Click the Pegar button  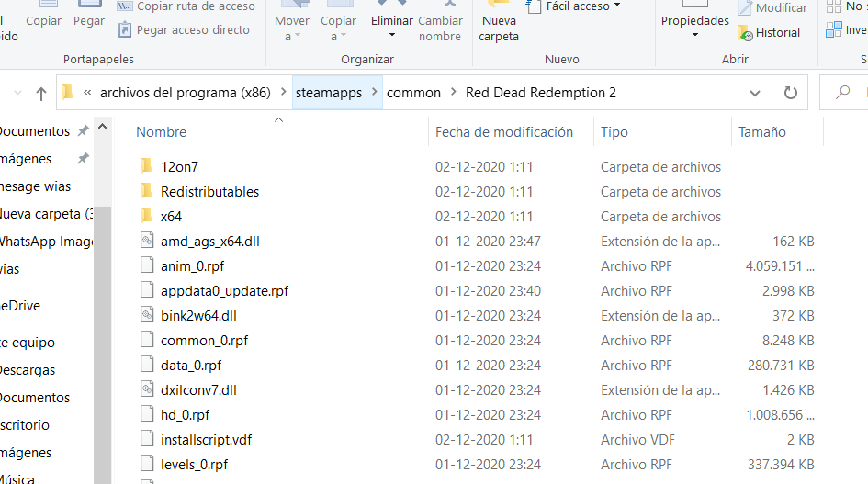[88, 16]
